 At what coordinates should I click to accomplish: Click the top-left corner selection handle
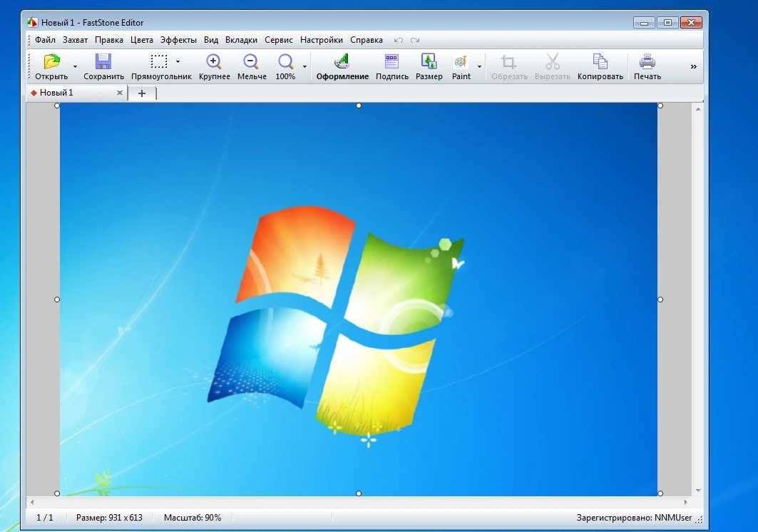click(57, 106)
